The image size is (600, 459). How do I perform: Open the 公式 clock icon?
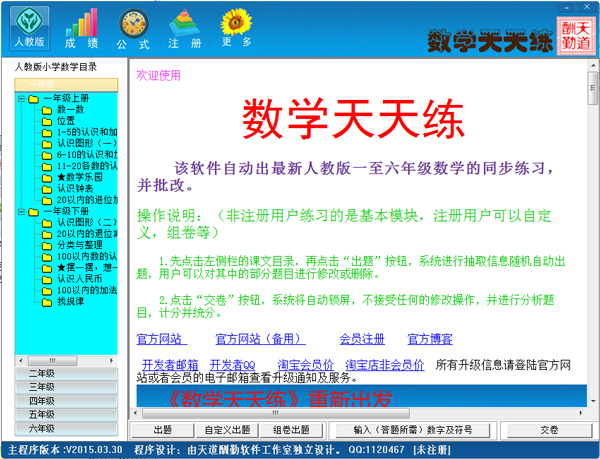tap(133, 28)
